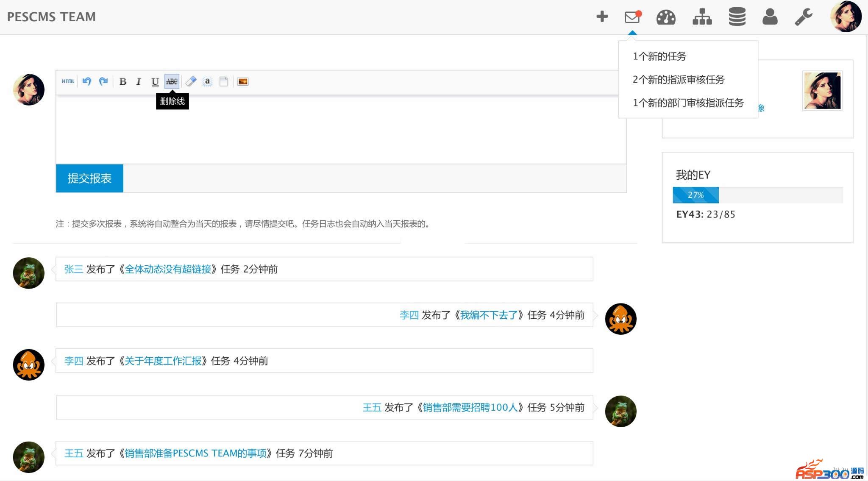Open the mail notifications icon
868x481 pixels.
[632, 17]
